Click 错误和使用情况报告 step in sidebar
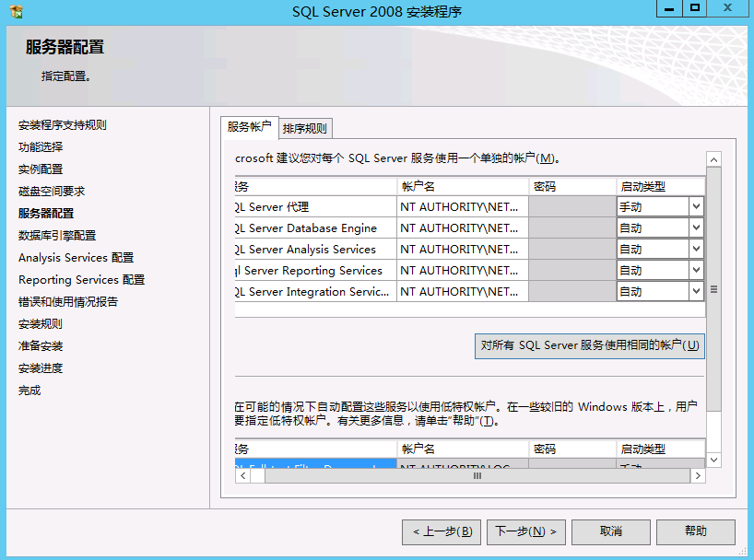This screenshot has width=754, height=560. (68, 302)
